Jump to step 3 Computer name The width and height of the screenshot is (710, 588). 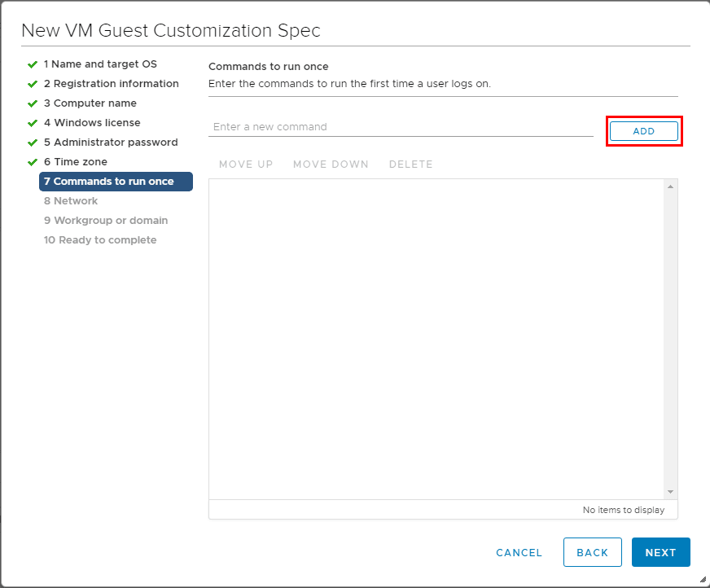90,103
